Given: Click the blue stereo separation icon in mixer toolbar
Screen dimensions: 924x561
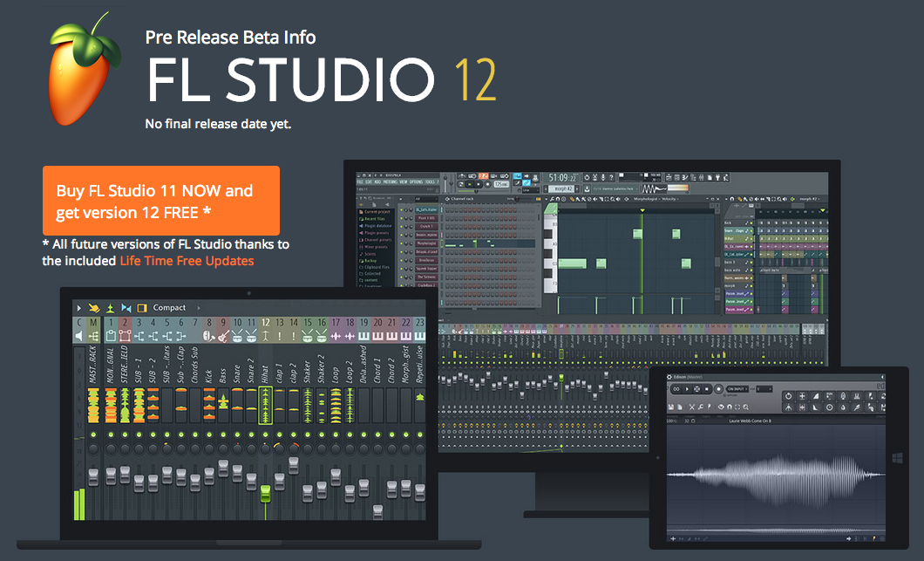Looking at the screenshot, I should [x=126, y=308].
